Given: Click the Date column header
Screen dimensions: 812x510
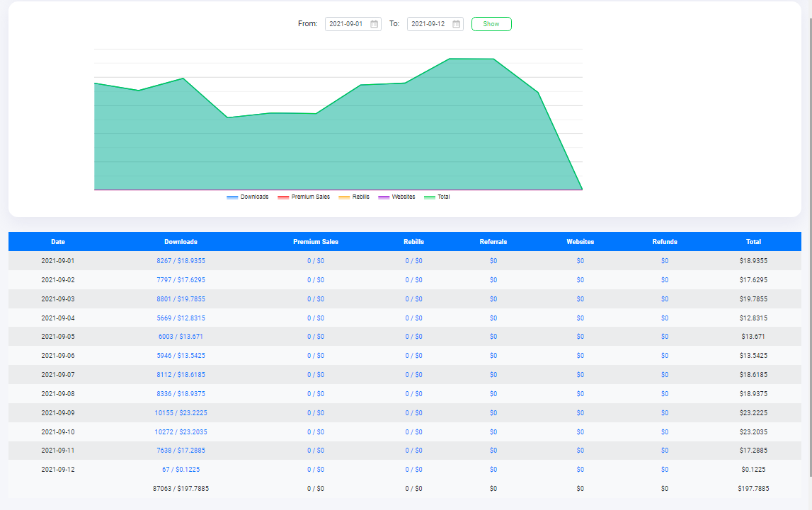Looking at the screenshot, I should (x=58, y=242).
